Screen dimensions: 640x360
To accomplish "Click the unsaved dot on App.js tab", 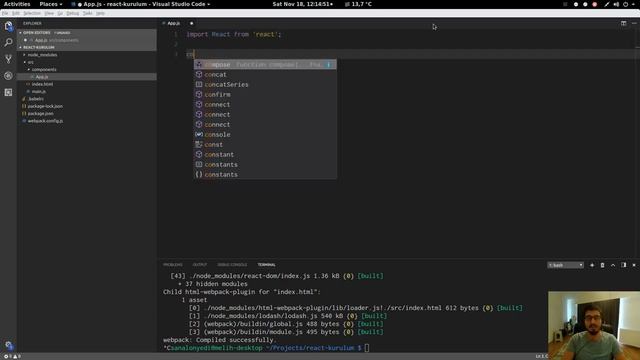I will tap(191, 23).
